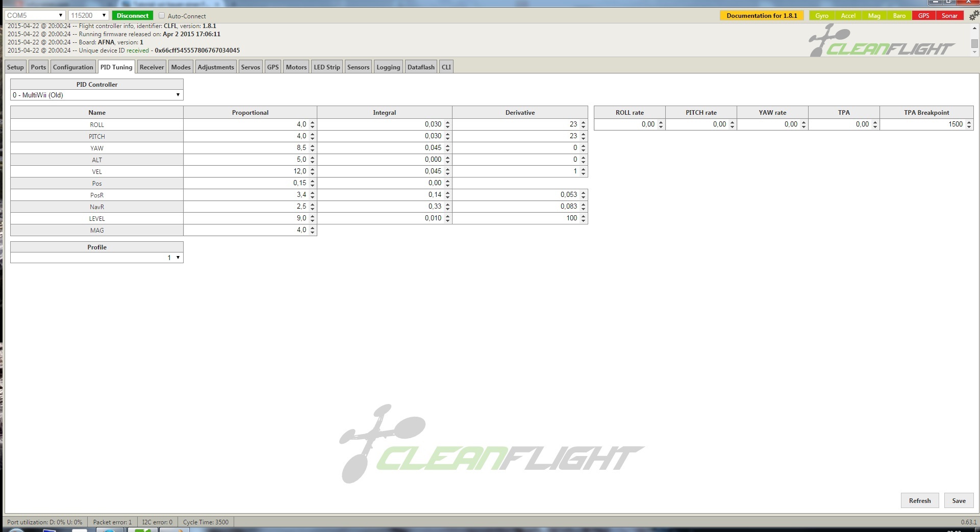Click the Baro sensor indicator
This screenshot has height=532, width=980.
click(x=899, y=16)
